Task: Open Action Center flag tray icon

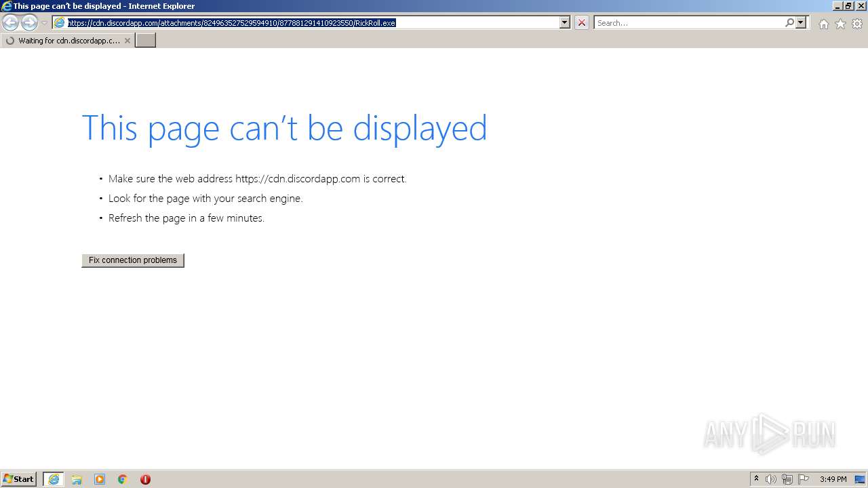Action: (804, 479)
